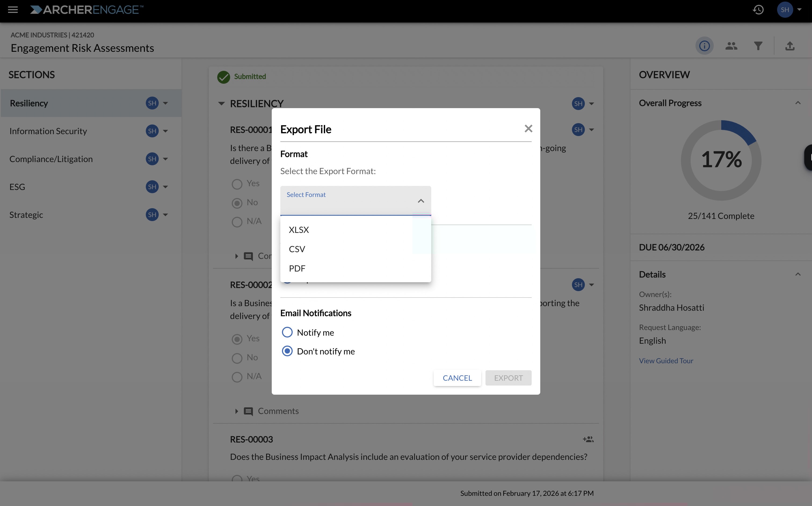Collapse the Select Format dropdown

click(x=421, y=201)
